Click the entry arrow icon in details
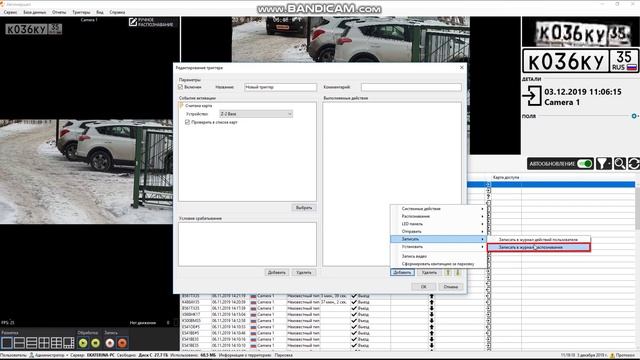Screen dimensions: 640x360 [x=532, y=96]
